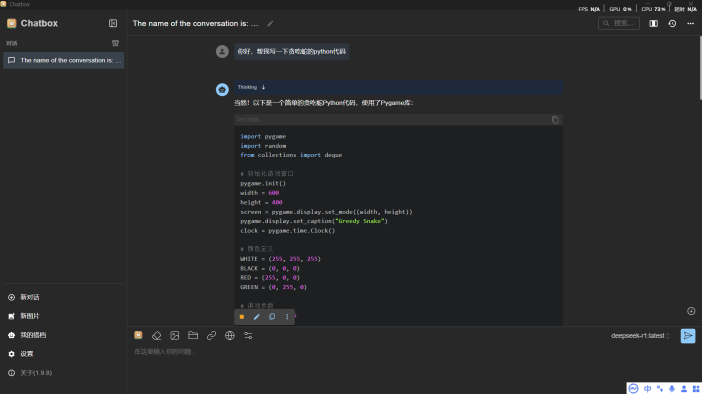
Task: Open 关于(1.9.8) about entry
Action: [64, 373]
